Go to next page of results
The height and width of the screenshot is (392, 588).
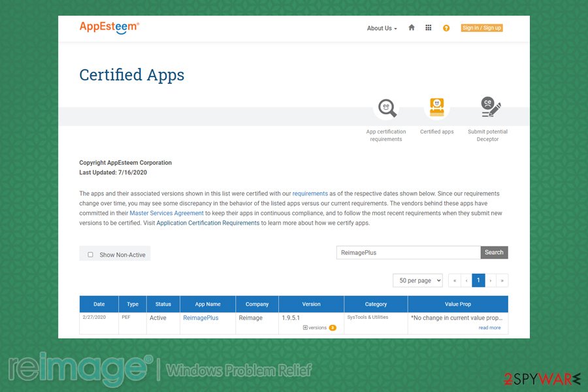click(491, 280)
